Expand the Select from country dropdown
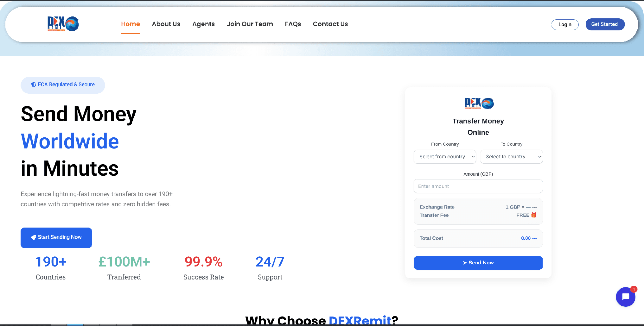Image resolution: width=644 pixels, height=326 pixels. coord(445,157)
